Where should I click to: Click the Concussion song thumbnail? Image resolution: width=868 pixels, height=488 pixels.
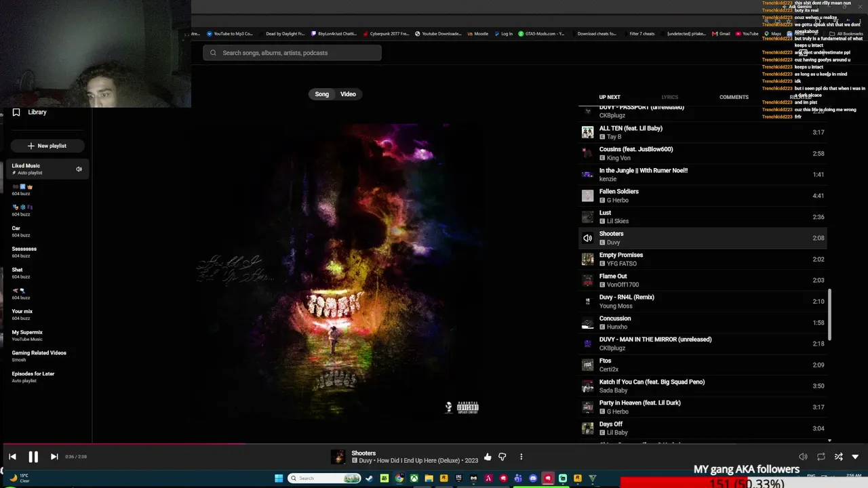click(x=587, y=323)
